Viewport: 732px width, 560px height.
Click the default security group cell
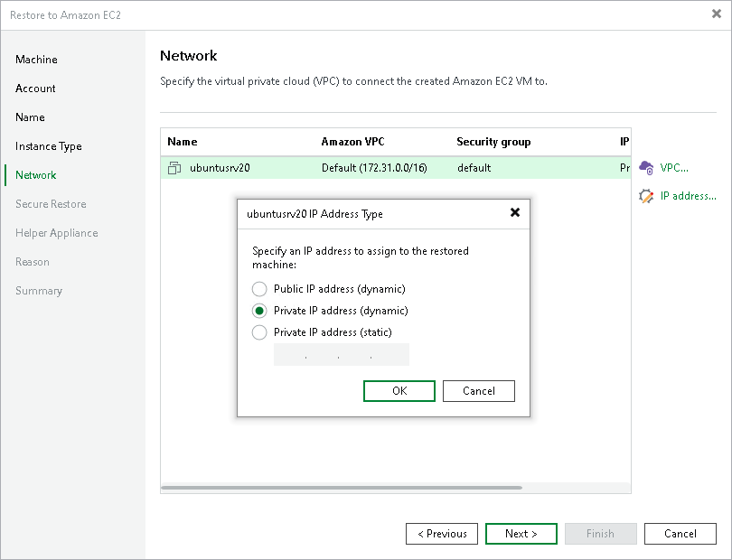(x=474, y=168)
